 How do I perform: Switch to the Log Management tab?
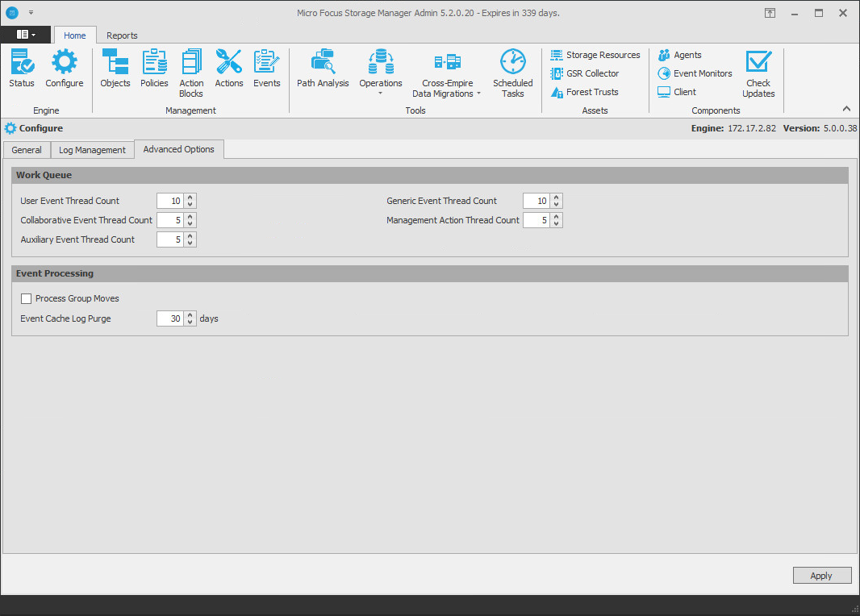pos(92,150)
